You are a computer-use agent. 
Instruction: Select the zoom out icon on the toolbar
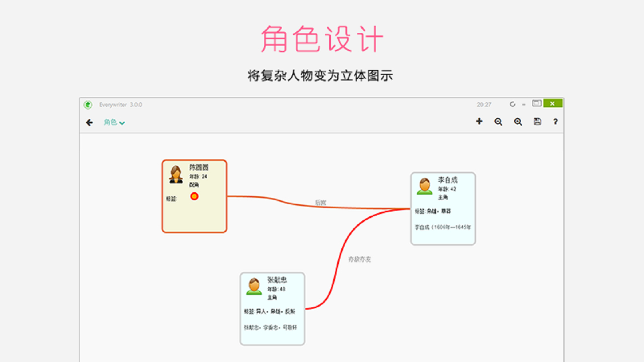pyautogui.click(x=499, y=121)
